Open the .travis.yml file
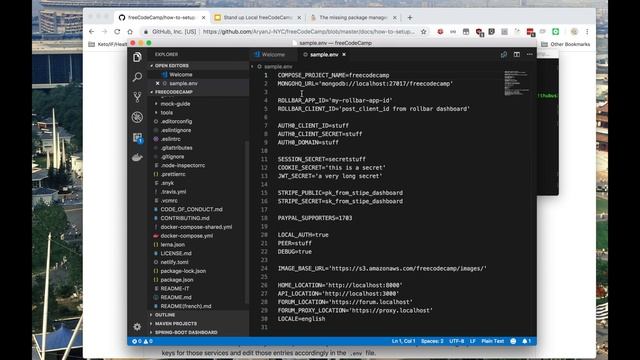The height and width of the screenshot is (360, 640). pos(173,192)
